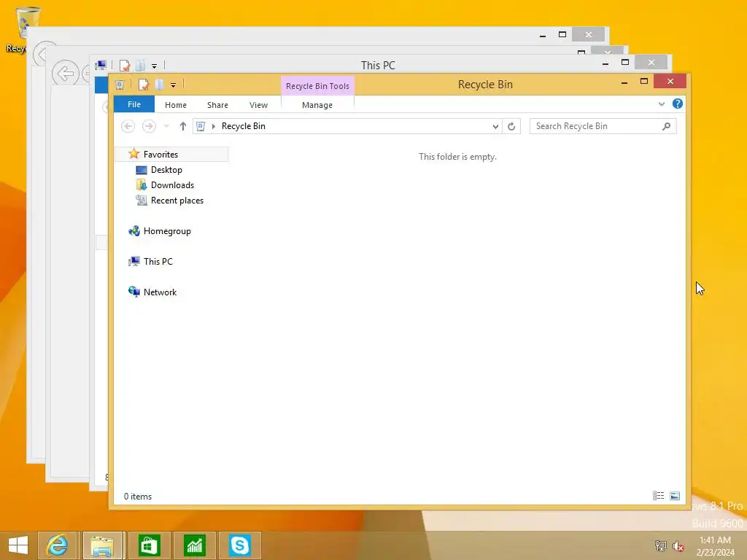Viewport: 747px width, 560px height.
Task: Click the Recycle Bin Tools contextual tab
Action: [x=317, y=86]
